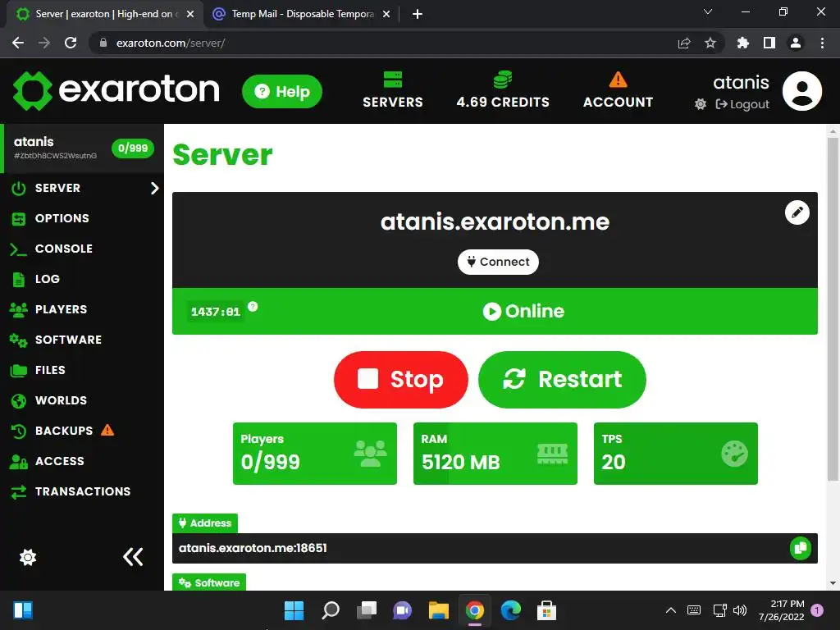Open the 4.69 Credits page
840x630 pixels.
(503, 90)
